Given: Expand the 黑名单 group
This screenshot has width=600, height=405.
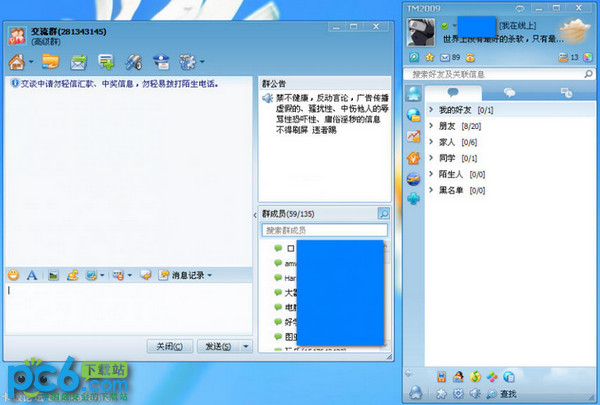Looking at the screenshot, I should [x=510, y=190].
